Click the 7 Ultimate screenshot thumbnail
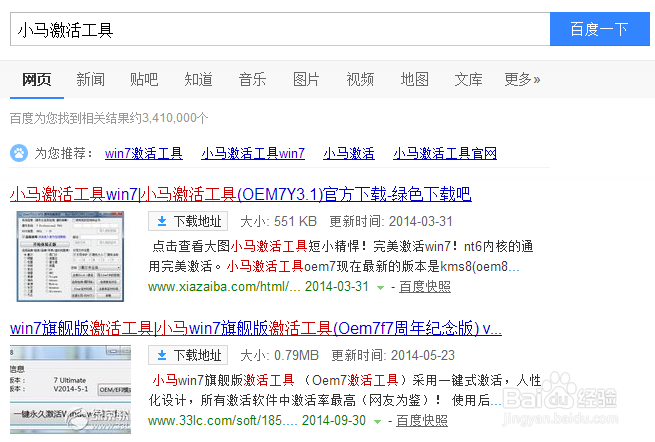 click(70, 389)
